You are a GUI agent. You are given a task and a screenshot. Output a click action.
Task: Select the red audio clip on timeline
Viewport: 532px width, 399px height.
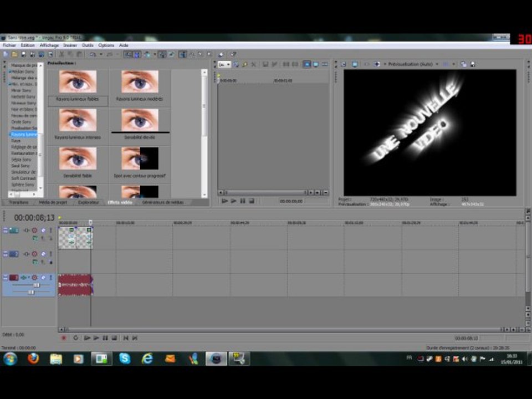point(75,285)
